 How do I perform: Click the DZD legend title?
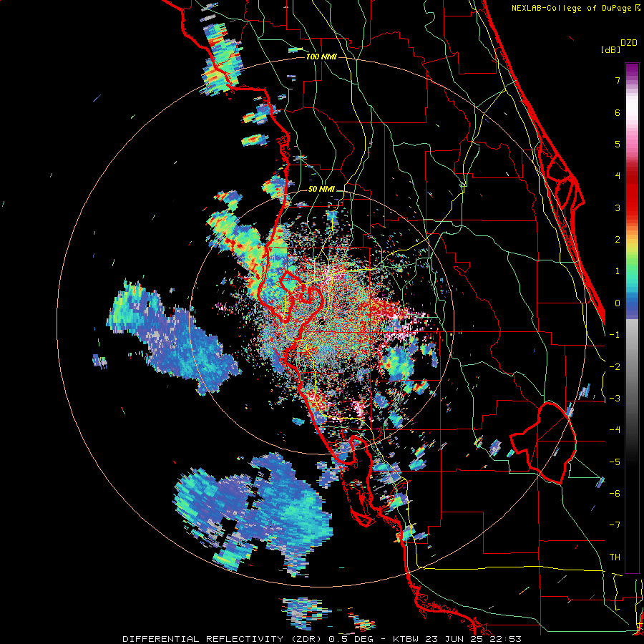pyautogui.click(x=629, y=43)
